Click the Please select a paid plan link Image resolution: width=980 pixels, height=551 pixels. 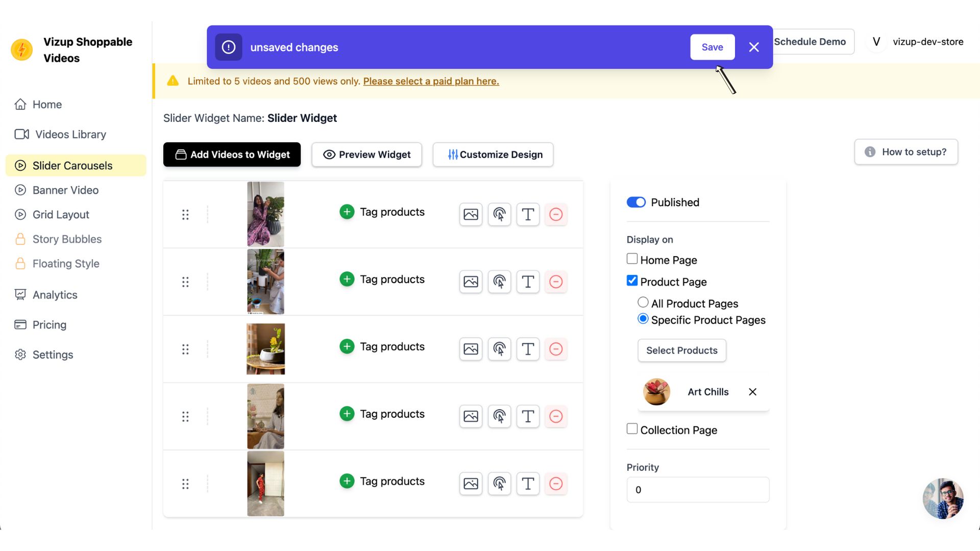coord(431,81)
